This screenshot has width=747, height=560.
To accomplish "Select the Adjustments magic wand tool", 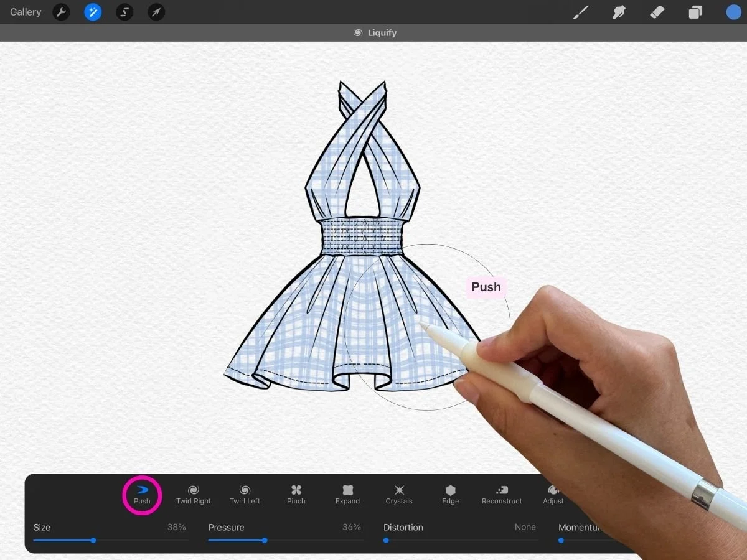I will (93, 12).
